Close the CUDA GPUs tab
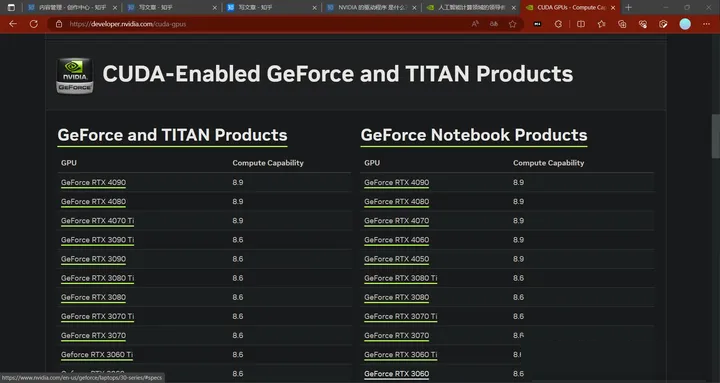Viewport: 720px width, 383px height. 613,7
